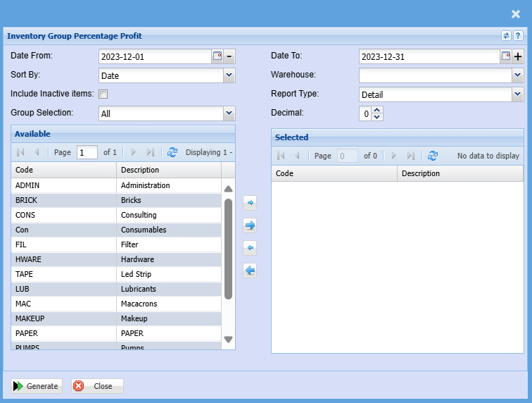Open the Date To calendar picker
532x403 pixels.
(x=505, y=57)
